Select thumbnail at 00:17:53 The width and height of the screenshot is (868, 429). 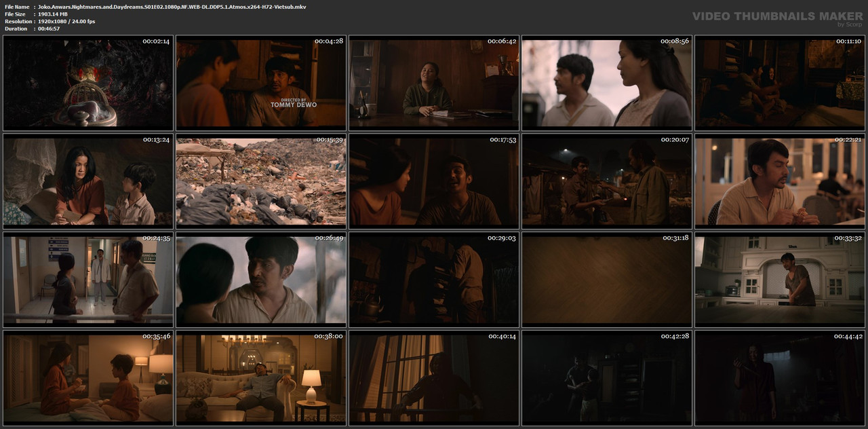point(434,181)
